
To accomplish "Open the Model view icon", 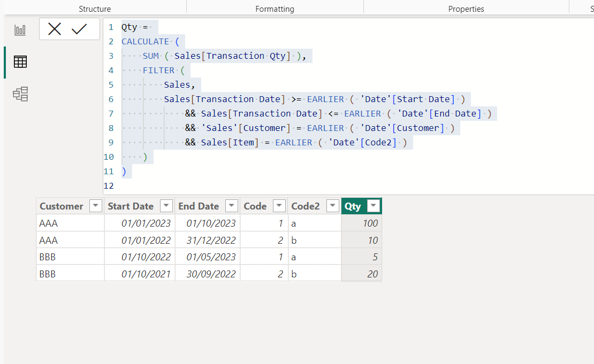I will (x=20, y=94).
